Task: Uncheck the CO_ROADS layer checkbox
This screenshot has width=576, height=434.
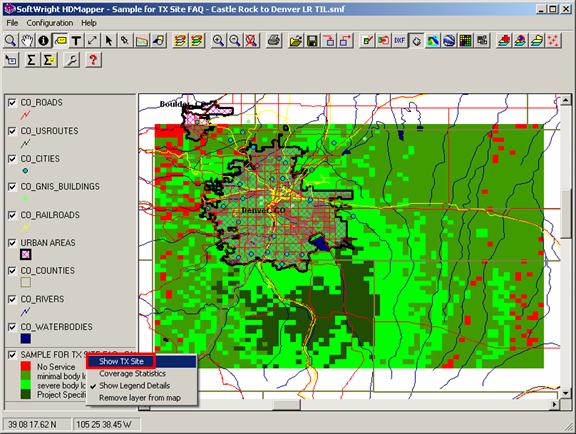Action: click(x=12, y=103)
